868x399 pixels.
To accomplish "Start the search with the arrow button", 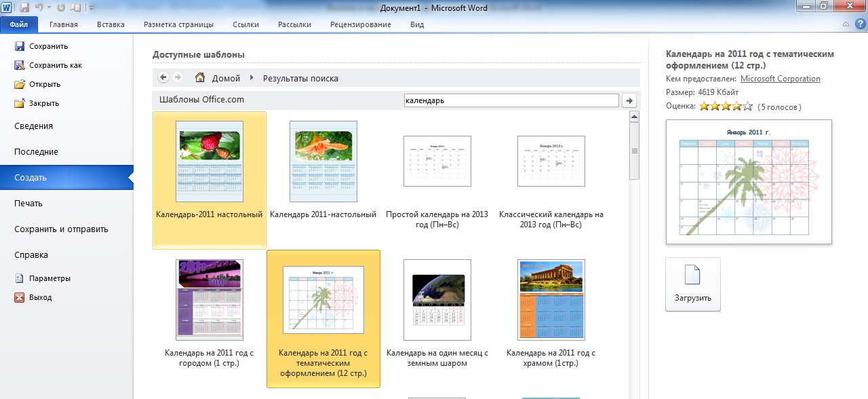I will tap(629, 100).
